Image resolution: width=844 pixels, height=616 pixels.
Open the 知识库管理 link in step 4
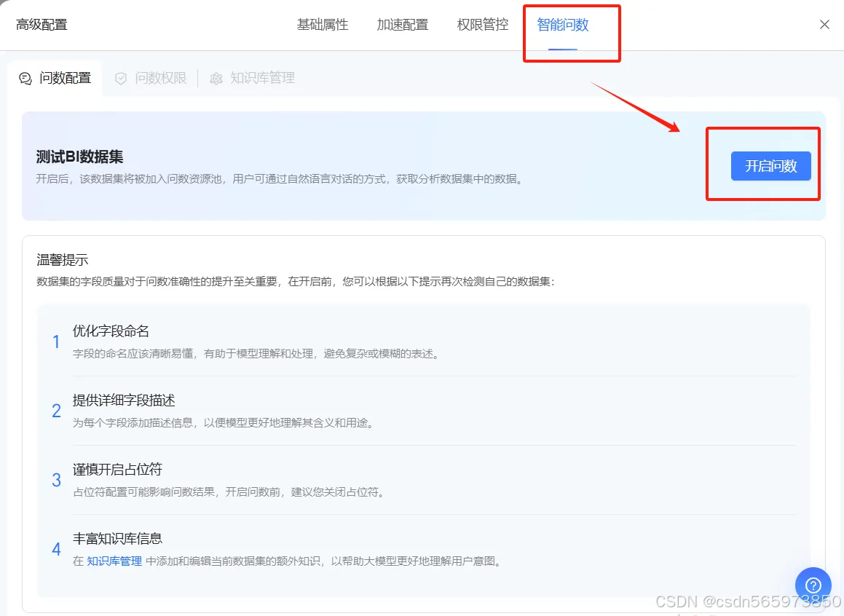point(114,561)
